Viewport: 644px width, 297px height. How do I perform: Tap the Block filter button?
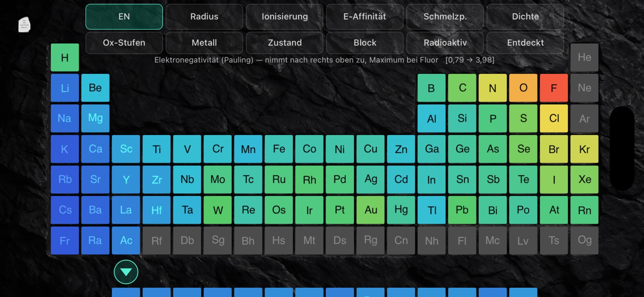click(365, 43)
